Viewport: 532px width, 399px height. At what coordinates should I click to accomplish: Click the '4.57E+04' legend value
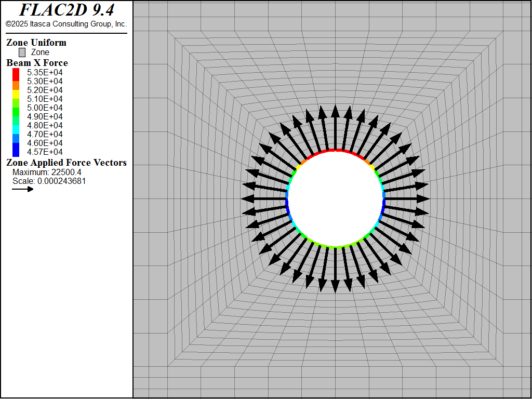click(45, 152)
